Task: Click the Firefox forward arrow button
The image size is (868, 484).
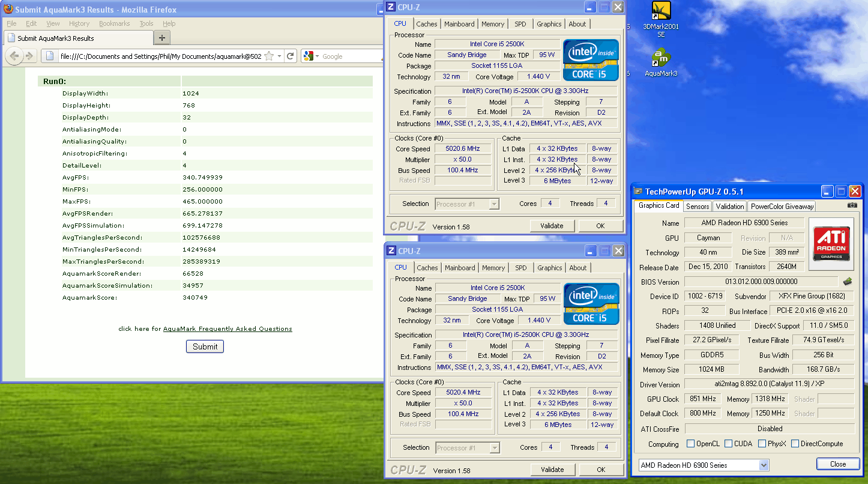Action: [x=29, y=56]
